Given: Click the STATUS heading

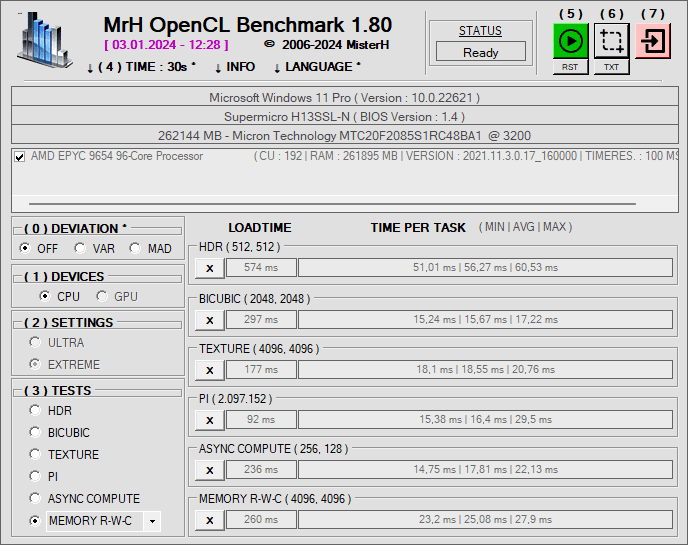Looking at the screenshot, I should click(480, 31).
